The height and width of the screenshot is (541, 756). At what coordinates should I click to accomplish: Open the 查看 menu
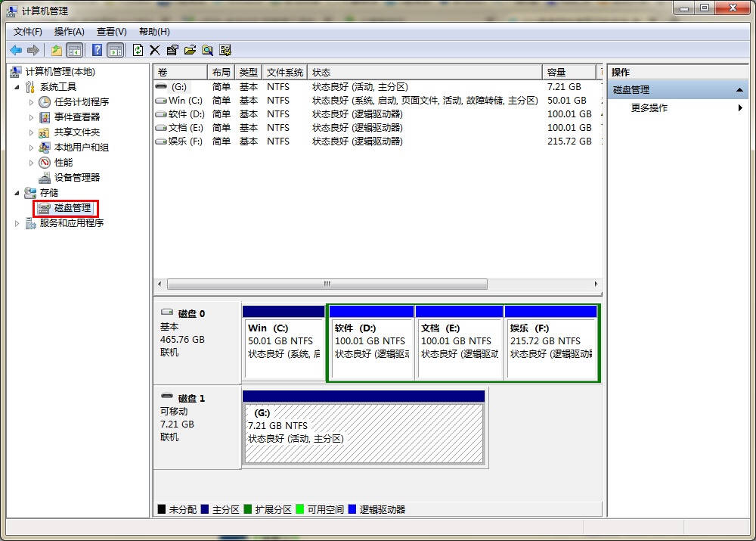coord(110,31)
